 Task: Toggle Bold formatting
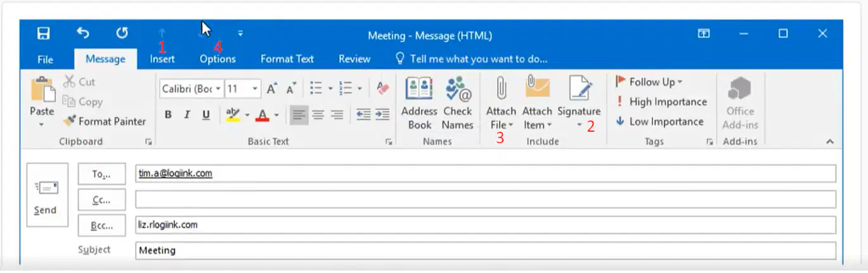click(168, 115)
